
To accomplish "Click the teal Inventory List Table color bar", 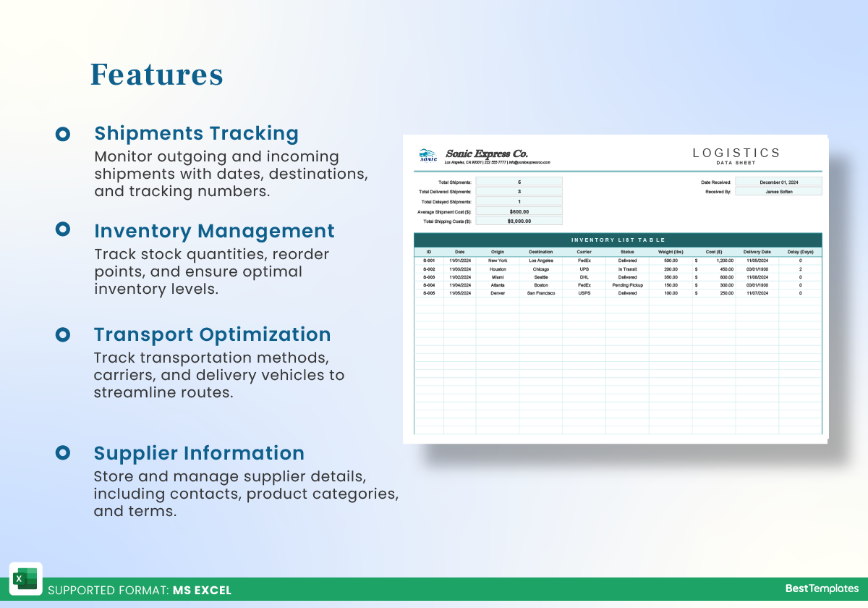I will [x=618, y=240].
